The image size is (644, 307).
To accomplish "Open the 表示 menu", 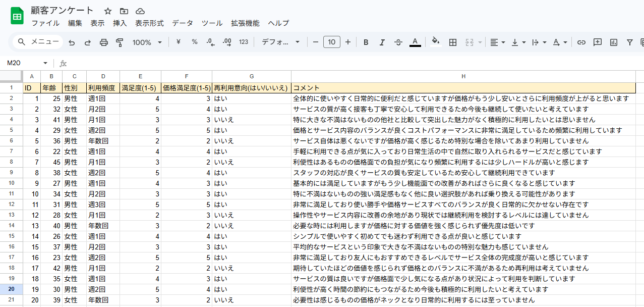I will (97, 23).
